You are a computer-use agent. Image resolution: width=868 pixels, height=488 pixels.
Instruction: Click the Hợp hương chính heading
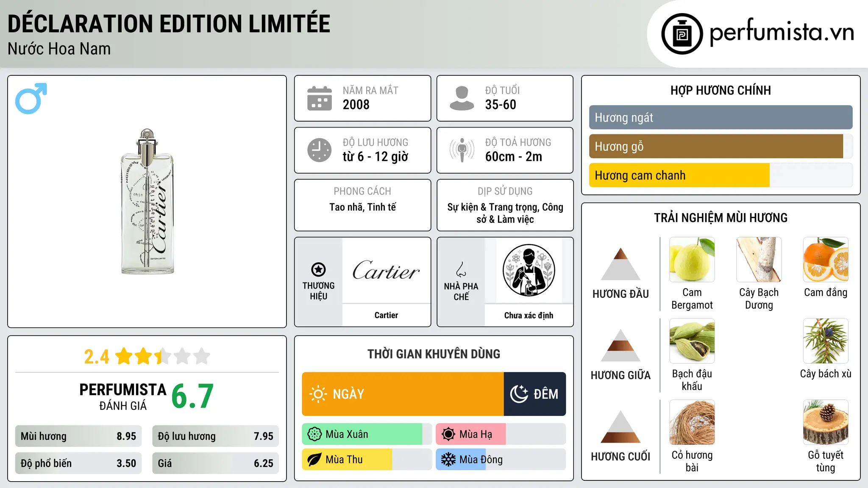coord(721,90)
